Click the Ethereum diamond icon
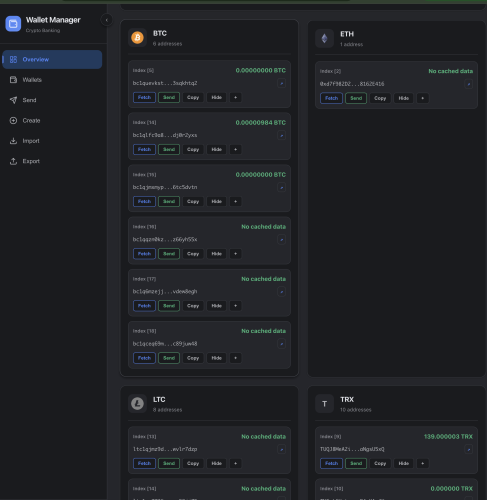Screen dimensions: 487x500 point(324,38)
